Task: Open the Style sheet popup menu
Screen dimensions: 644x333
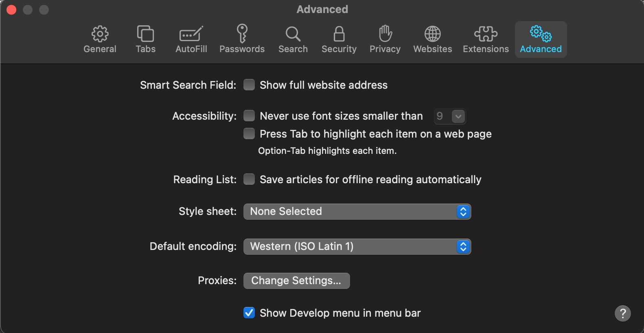Action: (x=357, y=212)
